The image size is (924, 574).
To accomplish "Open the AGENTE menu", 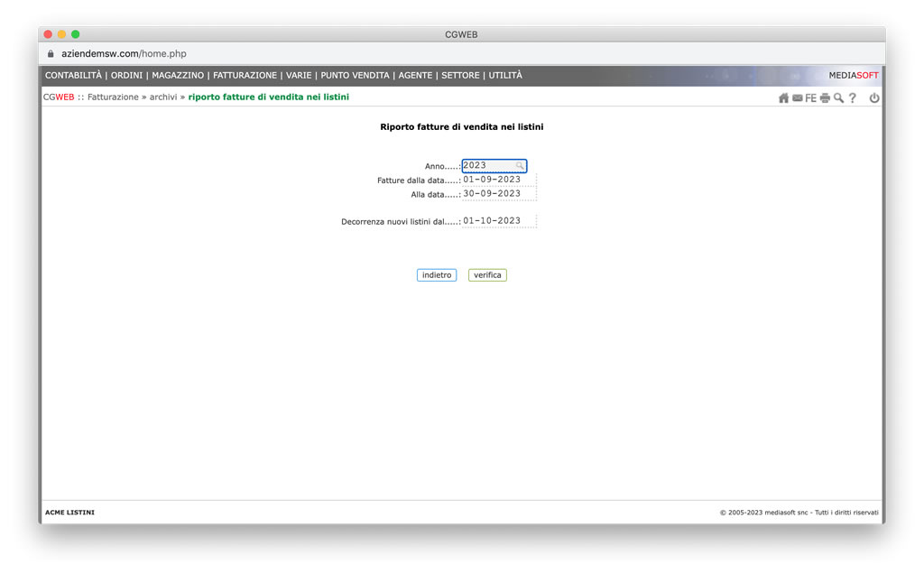I will tap(415, 76).
